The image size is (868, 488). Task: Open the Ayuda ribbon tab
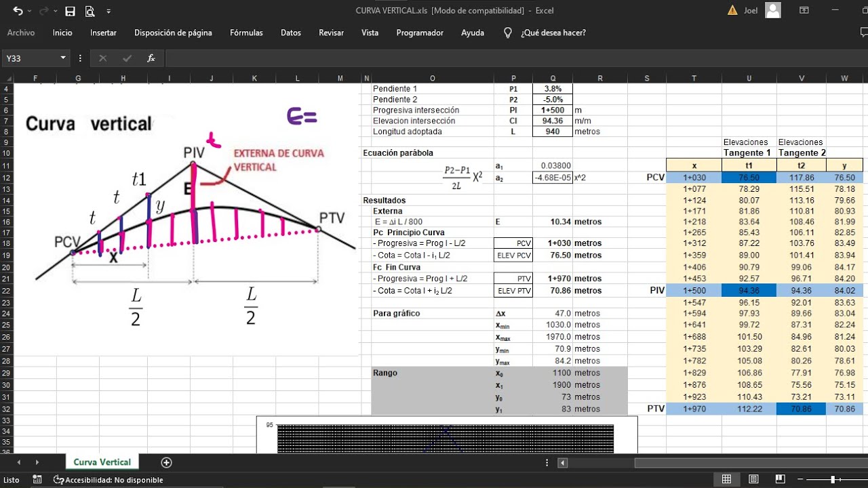[x=473, y=33]
